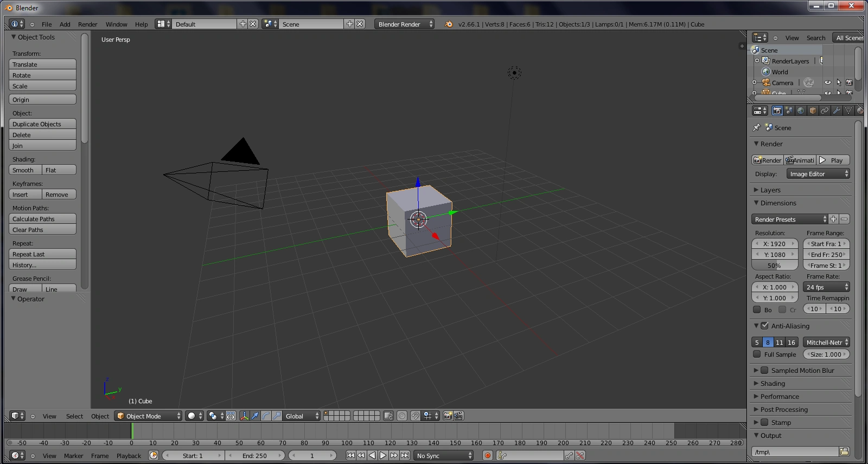Jump to the first frame in timeline

350,455
